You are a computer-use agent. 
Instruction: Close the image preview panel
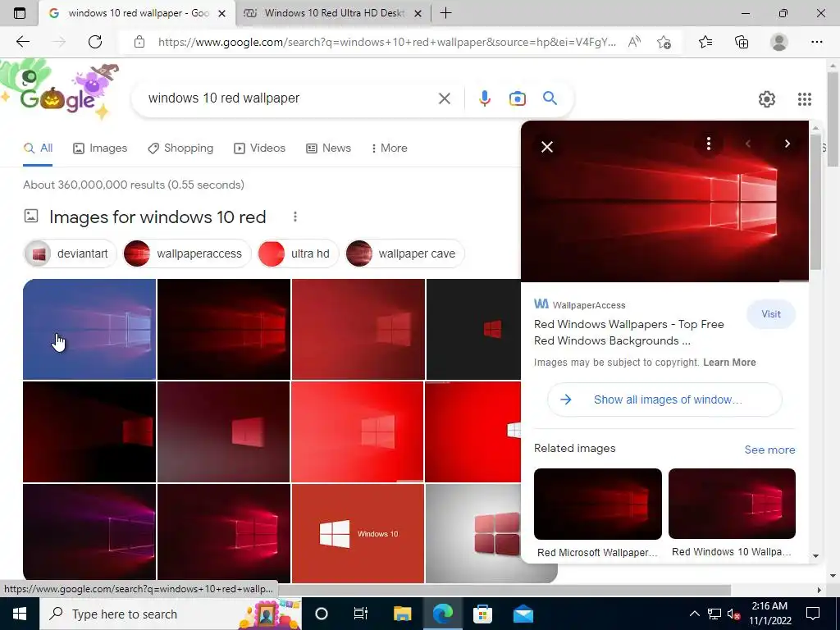tap(547, 147)
